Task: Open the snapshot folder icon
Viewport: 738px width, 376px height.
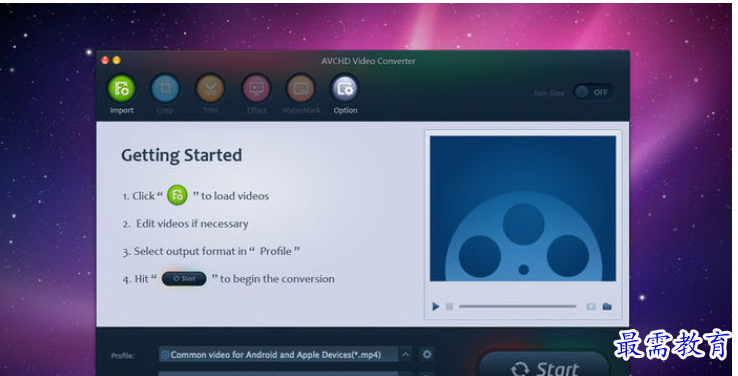Action: pos(607,307)
